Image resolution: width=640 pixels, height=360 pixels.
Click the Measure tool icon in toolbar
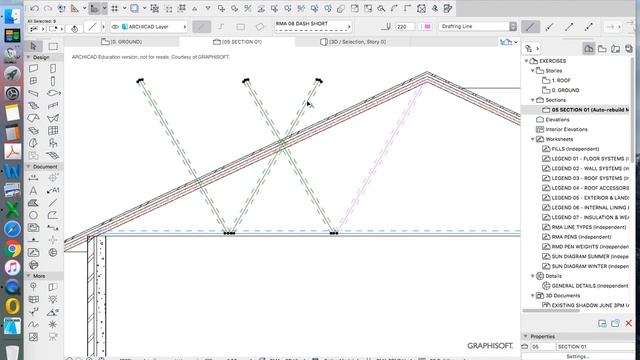coord(75,8)
